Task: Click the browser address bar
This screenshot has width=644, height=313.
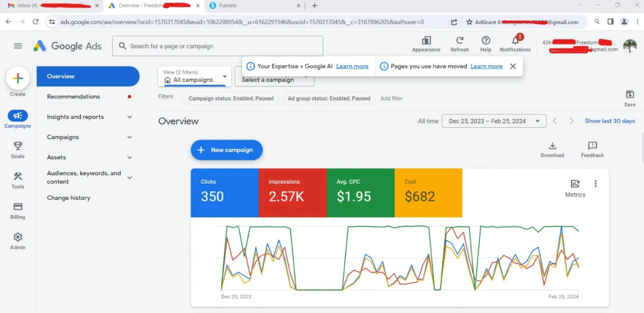Action: 242,22
